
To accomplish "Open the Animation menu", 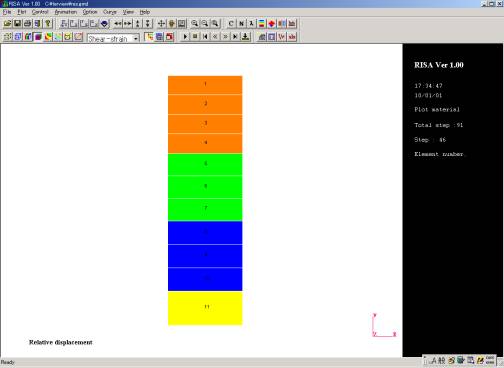I will [x=66, y=12].
